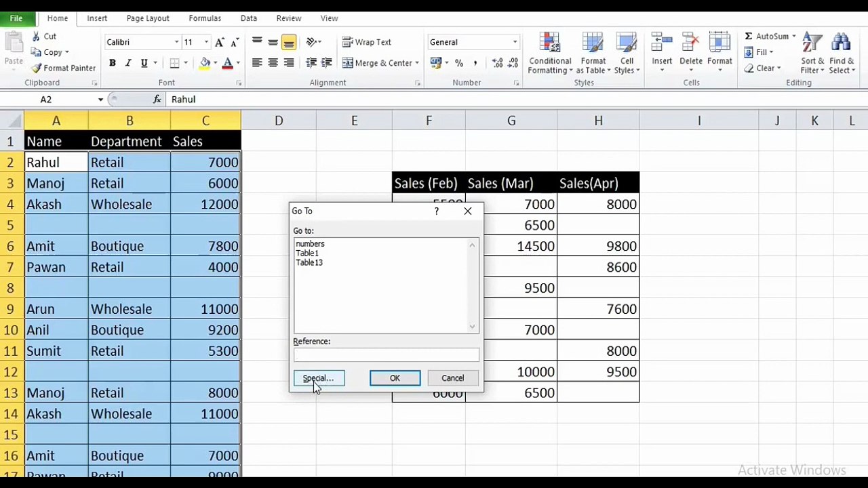Open Find & Select menu

(842, 54)
